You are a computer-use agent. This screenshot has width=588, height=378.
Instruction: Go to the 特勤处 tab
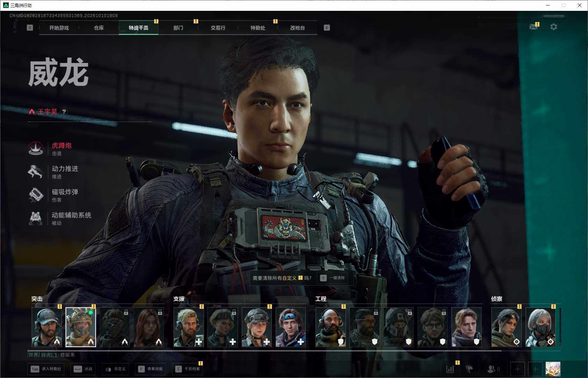click(x=258, y=28)
